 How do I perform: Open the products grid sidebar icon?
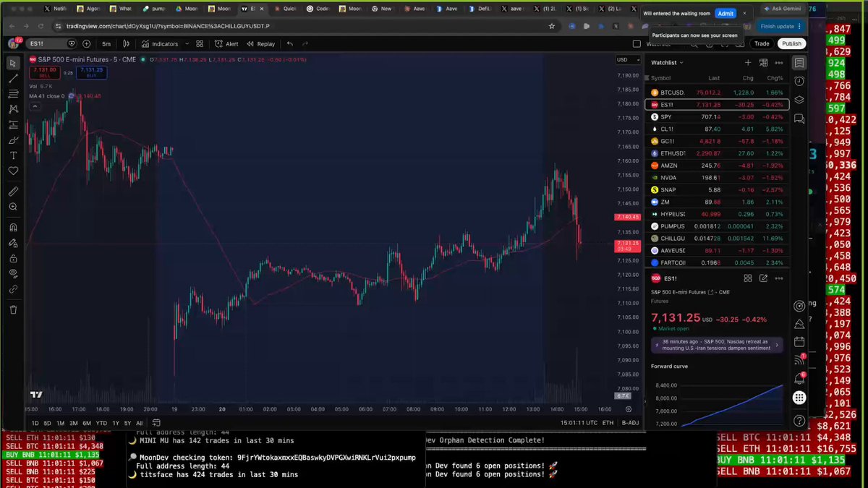(x=799, y=397)
